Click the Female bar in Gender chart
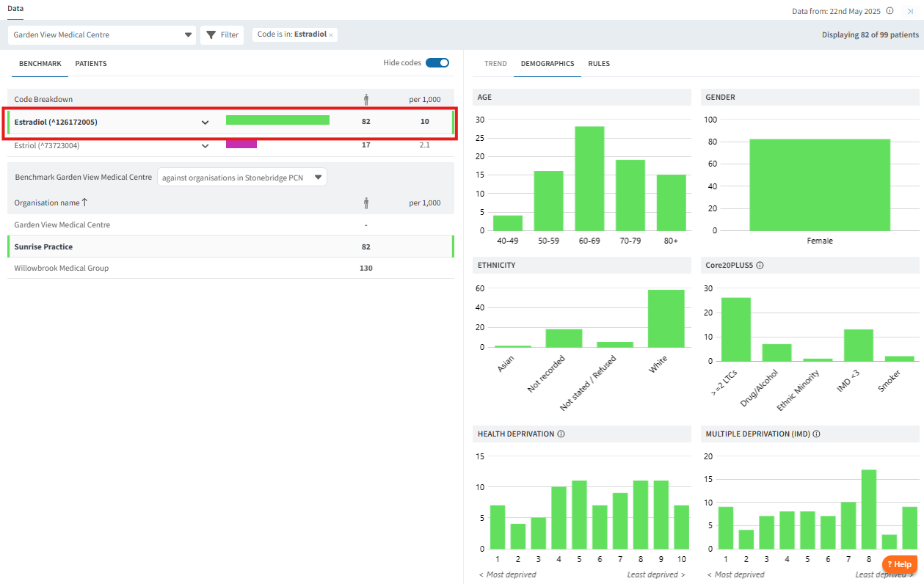This screenshot has width=924, height=584. pyautogui.click(x=820, y=185)
